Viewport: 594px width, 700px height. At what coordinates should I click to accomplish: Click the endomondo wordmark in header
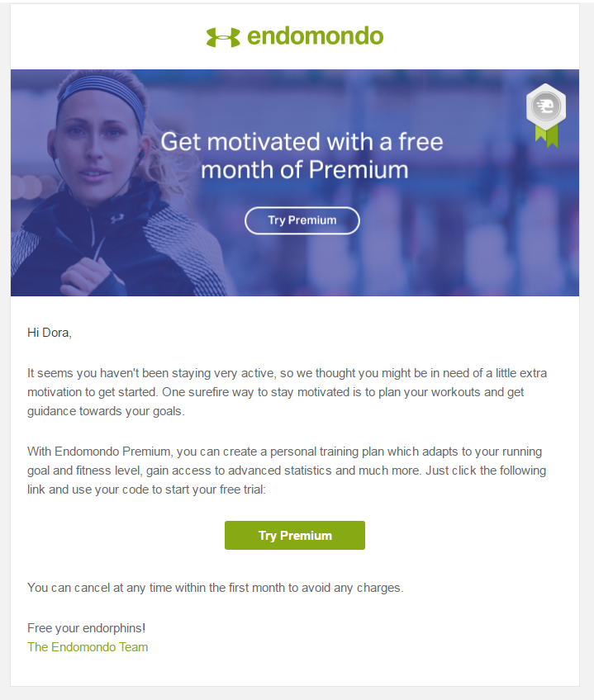click(x=315, y=36)
